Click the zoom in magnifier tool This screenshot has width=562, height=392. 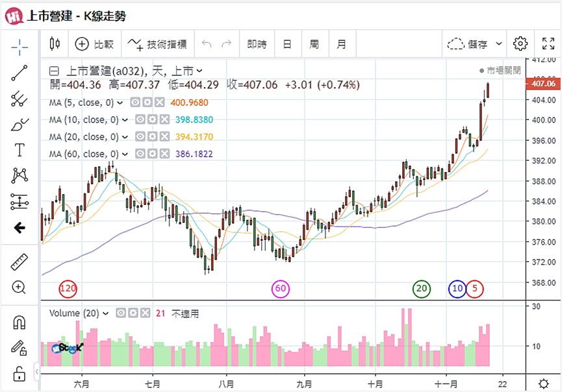(19, 288)
